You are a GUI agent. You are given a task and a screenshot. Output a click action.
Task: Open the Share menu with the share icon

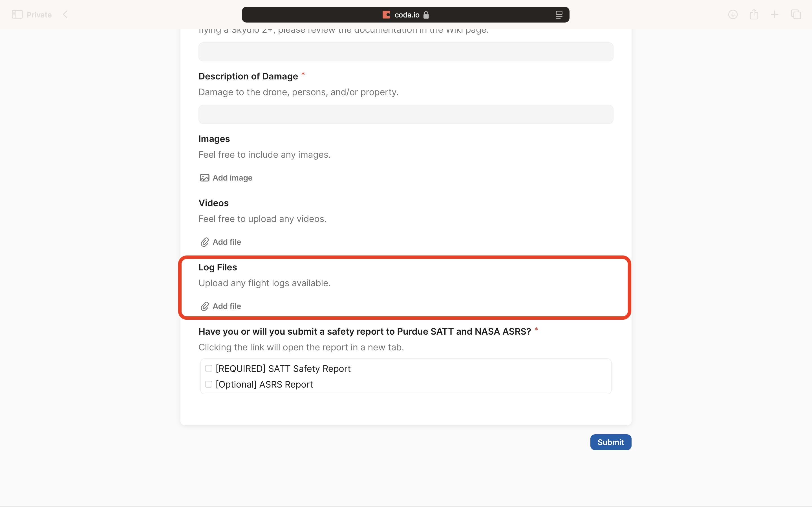pyautogui.click(x=754, y=14)
